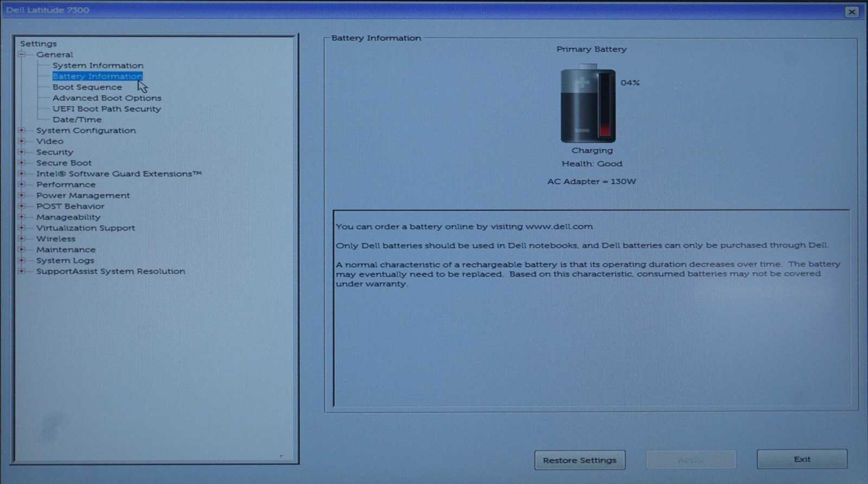Expand the Power Management node
868x484 pixels.
22,195
